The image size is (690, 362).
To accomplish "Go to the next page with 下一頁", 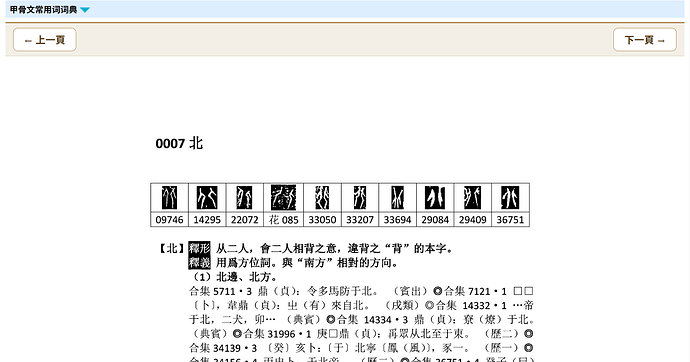I will pos(645,40).
